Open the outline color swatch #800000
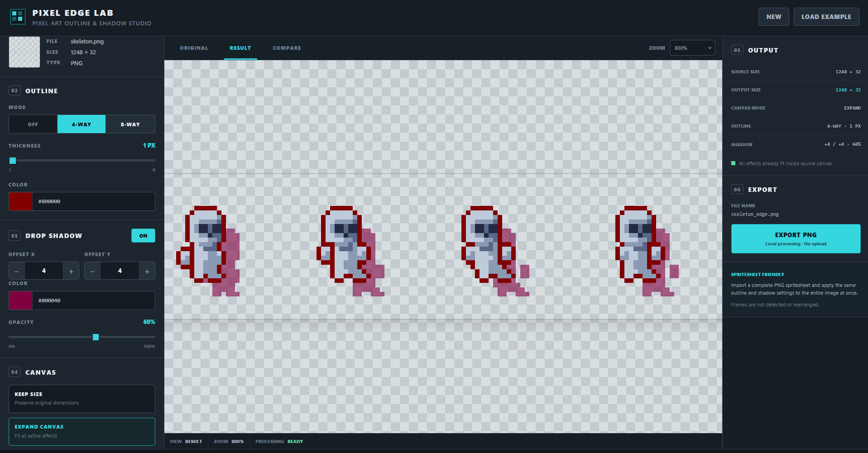 [20, 201]
